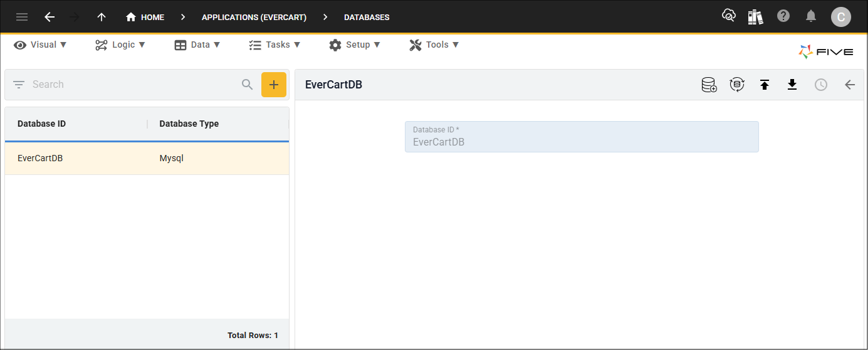Click the upload arrow icon
868x350 pixels.
click(x=765, y=85)
